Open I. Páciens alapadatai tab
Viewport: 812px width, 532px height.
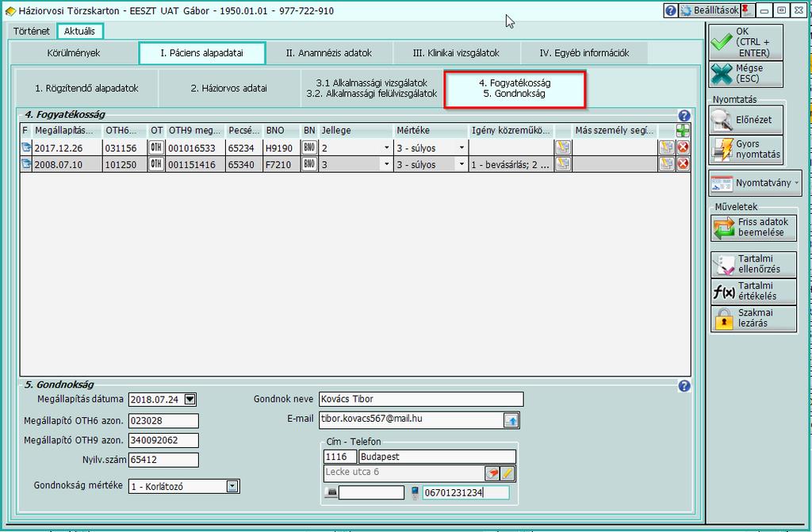[x=202, y=53]
